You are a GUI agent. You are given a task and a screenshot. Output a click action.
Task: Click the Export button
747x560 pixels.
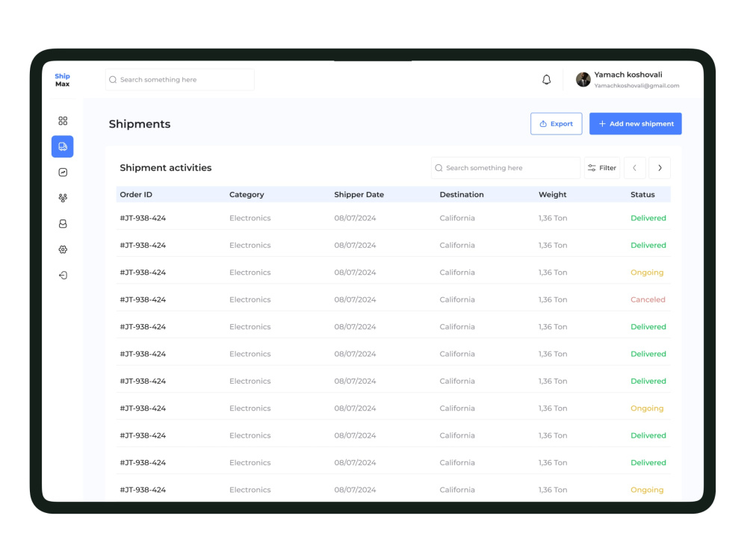(x=556, y=123)
